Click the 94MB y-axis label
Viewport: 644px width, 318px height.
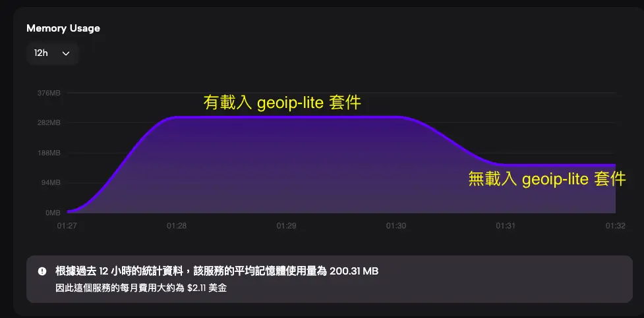click(51, 183)
